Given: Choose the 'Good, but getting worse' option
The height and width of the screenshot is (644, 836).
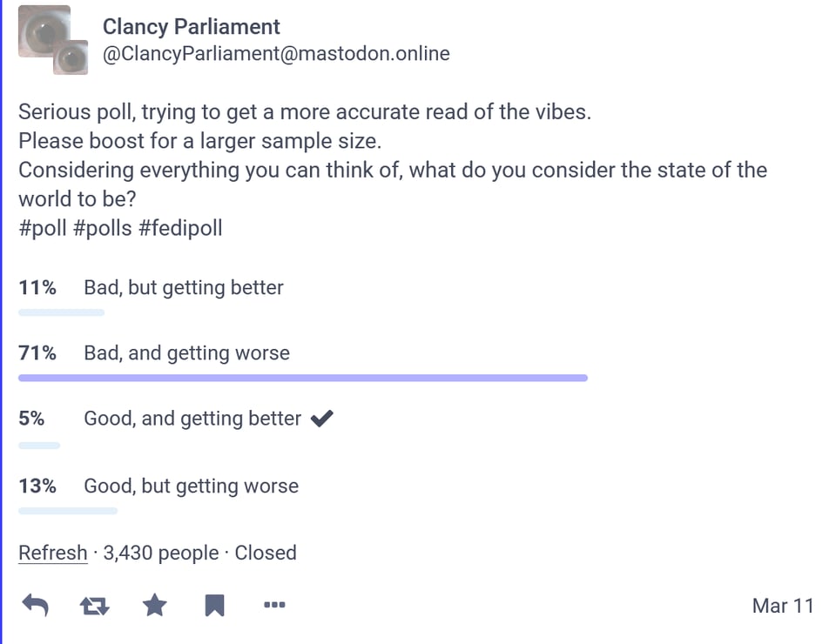Looking at the screenshot, I should pyautogui.click(x=191, y=486).
